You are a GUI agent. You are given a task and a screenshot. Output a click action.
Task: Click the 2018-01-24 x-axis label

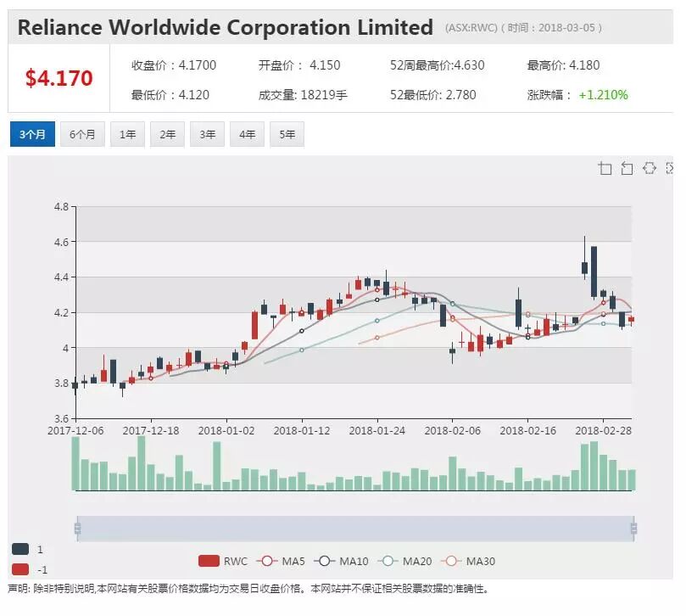click(377, 430)
